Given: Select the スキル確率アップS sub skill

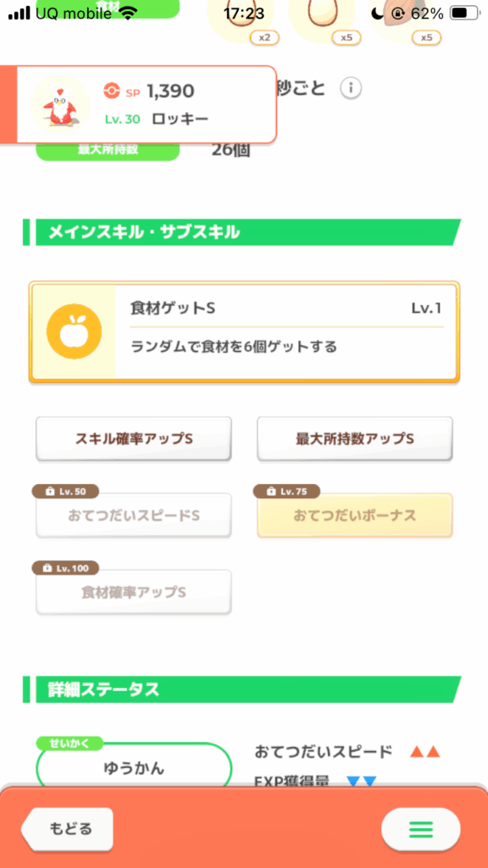Looking at the screenshot, I should point(134,439).
